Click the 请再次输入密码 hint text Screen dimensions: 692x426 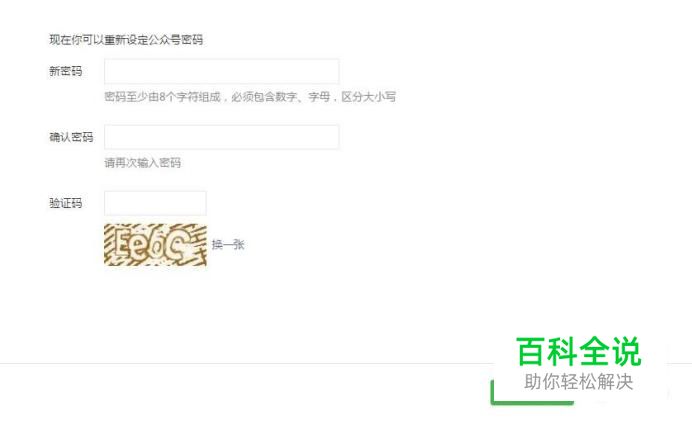point(143,163)
